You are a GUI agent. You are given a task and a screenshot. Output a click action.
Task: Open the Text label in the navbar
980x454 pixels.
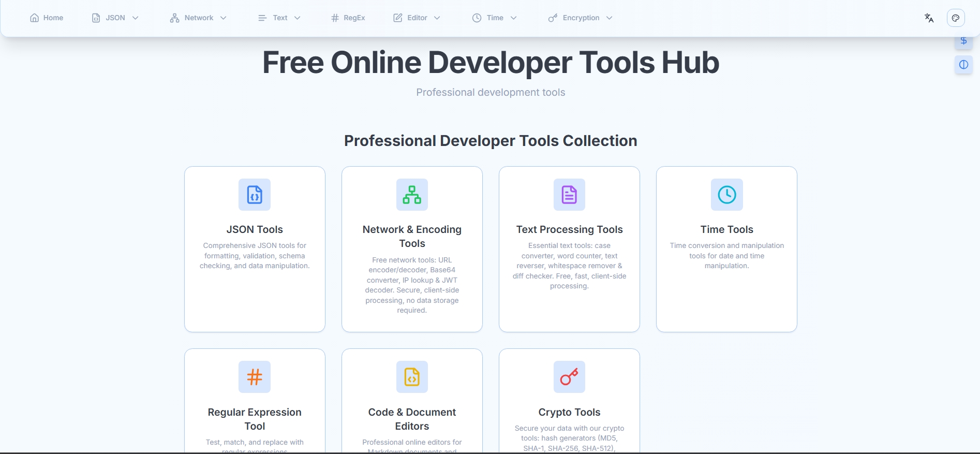[280, 18]
